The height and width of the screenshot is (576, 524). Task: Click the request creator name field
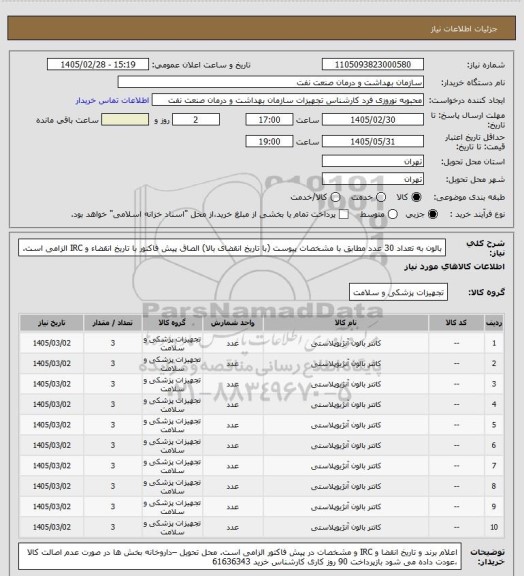288,100
